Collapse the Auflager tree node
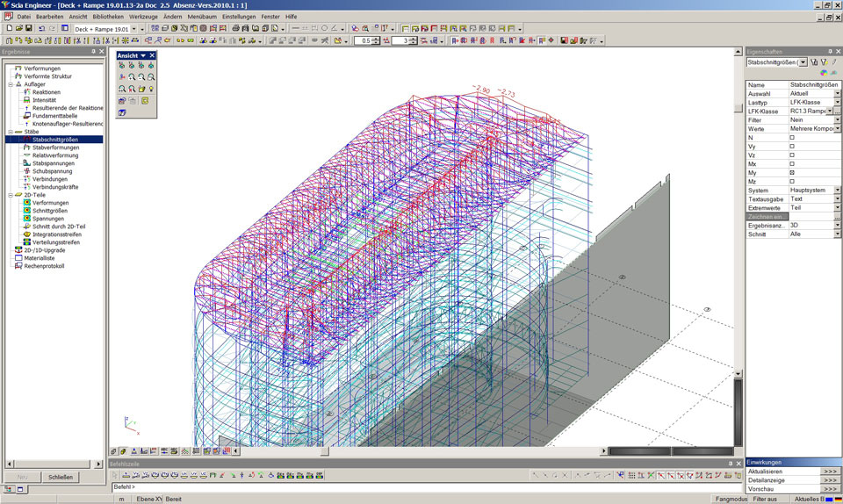The height and width of the screenshot is (504, 843). (10, 84)
